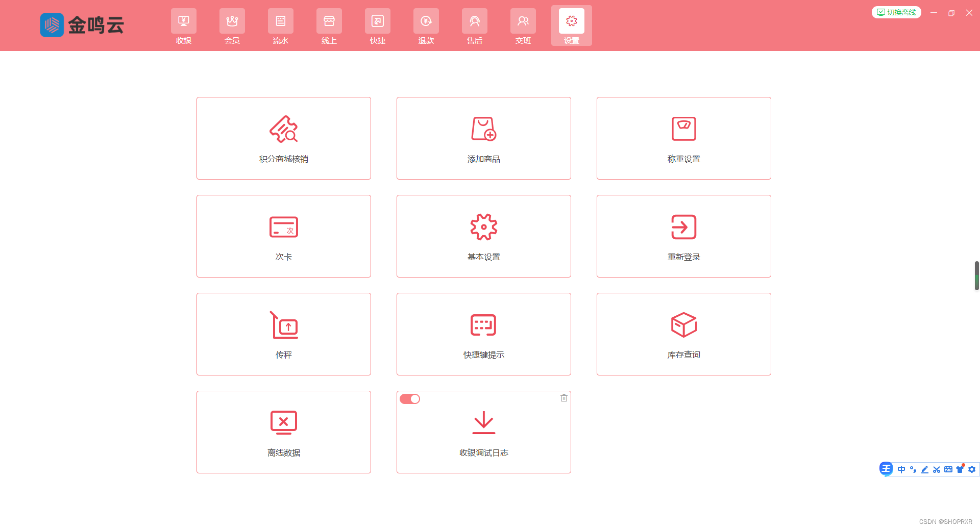Open the 次卡 count card tile
Image resolution: width=980 pixels, height=529 pixels.
[284, 236]
